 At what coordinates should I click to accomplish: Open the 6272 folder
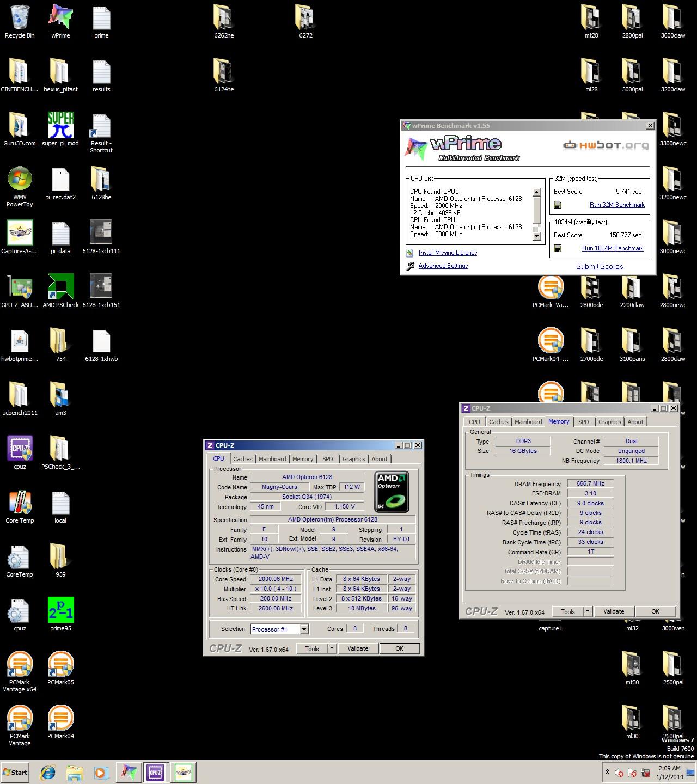tap(305, 21)
